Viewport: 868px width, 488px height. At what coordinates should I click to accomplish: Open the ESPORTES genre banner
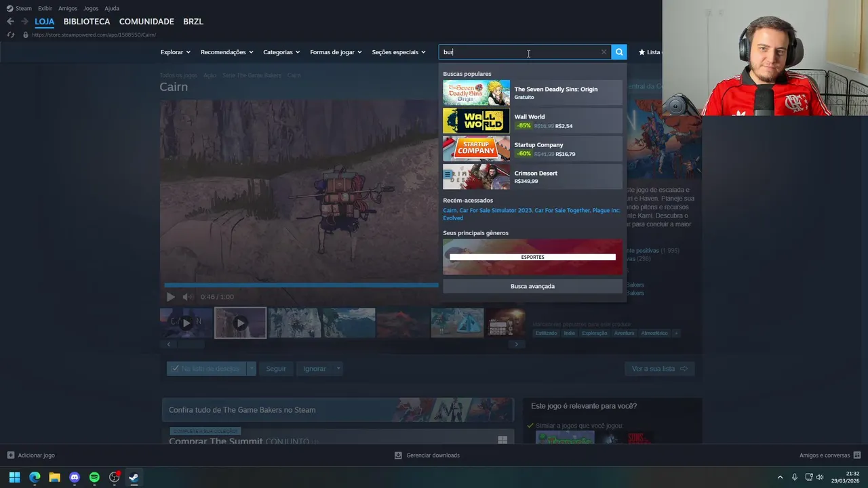tap(532, 257)
